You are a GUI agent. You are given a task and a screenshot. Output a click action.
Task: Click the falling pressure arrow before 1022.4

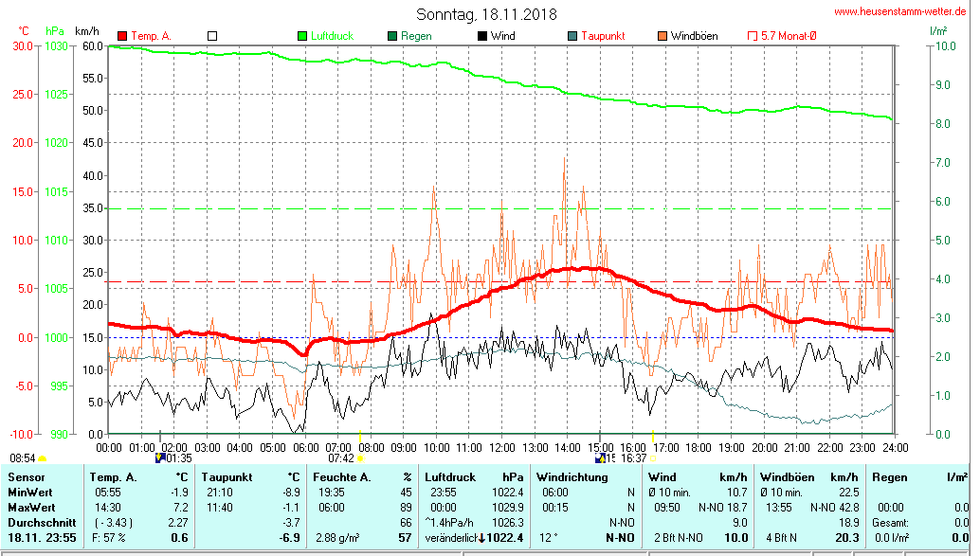[x=481, y=538]
